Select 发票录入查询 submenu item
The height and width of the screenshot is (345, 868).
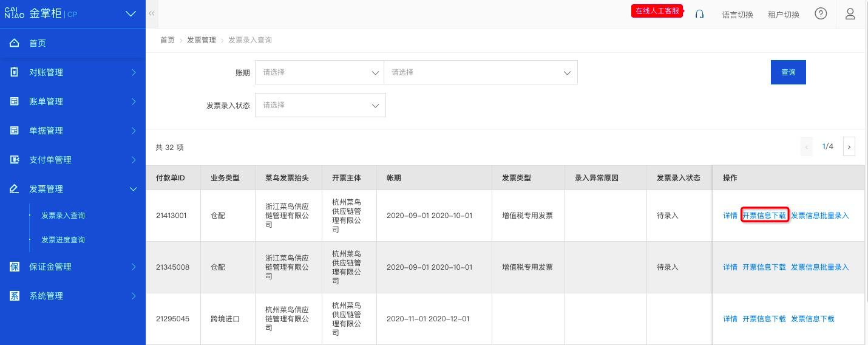(x=63, y=216)
